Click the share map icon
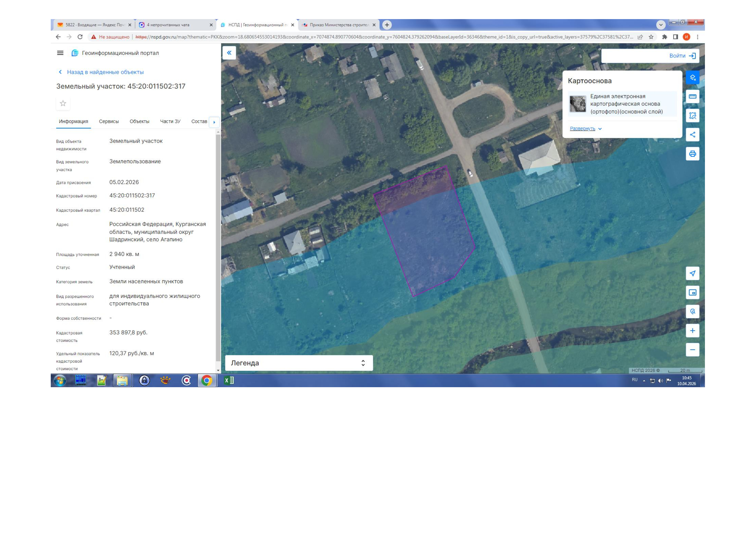756x535 pixels. pyautogui.click(x=692, y=135)
